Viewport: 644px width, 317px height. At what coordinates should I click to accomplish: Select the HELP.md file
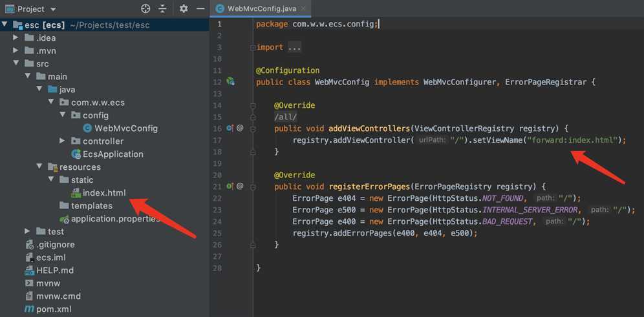click(55, 271)
